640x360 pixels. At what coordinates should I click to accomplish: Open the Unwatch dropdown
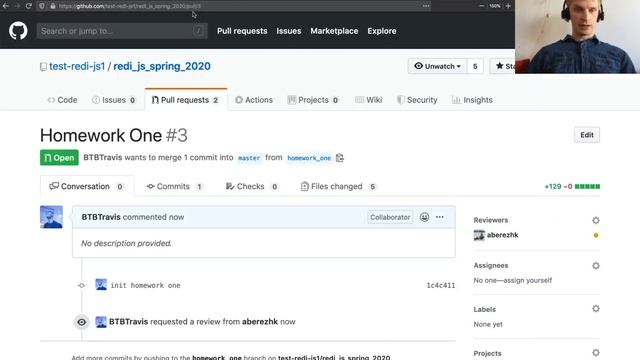point(437,66)
